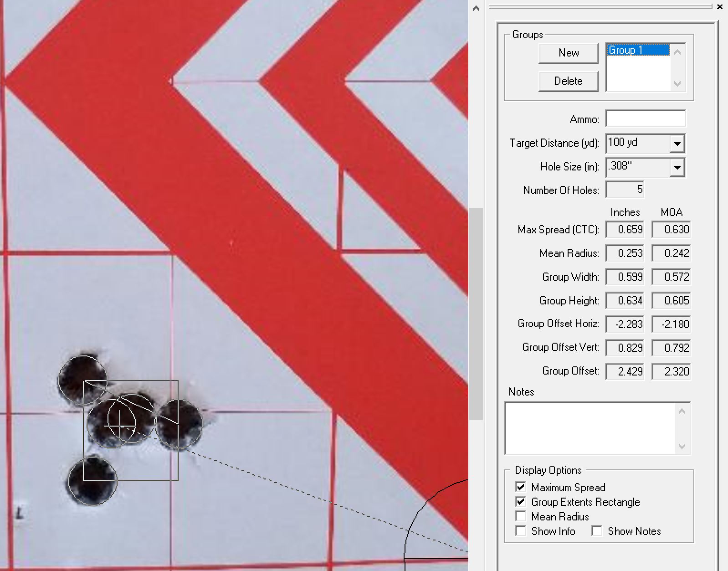Click the rightmost bullet hole marker

pyautogui.click(x=179, y=424)
